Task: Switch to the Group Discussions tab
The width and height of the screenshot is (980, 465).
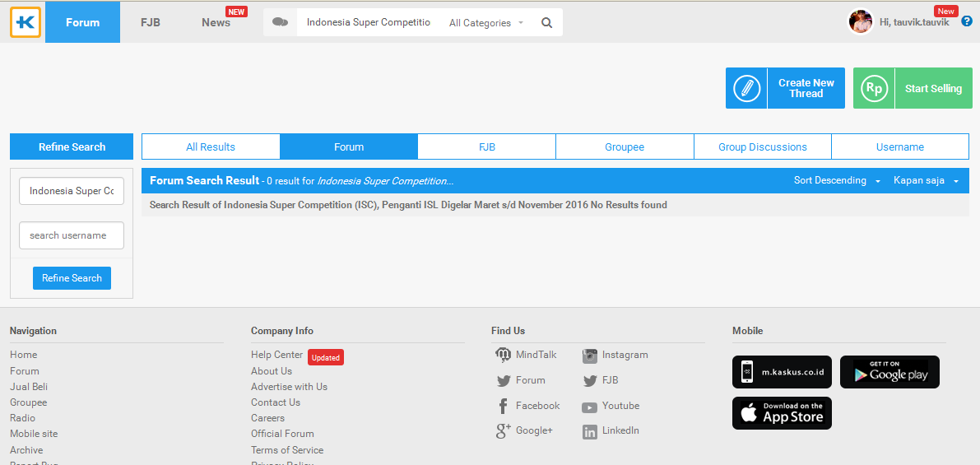Action: point(763,146)
